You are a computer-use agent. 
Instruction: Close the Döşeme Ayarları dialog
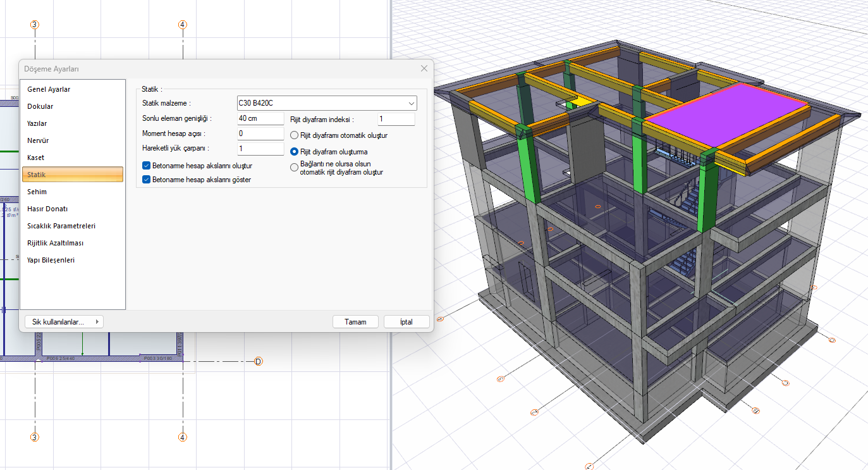coord(424,68)
